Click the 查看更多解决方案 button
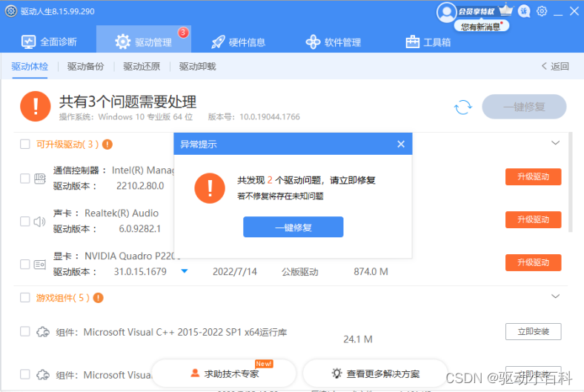The image size is (584, 392). 376,373
